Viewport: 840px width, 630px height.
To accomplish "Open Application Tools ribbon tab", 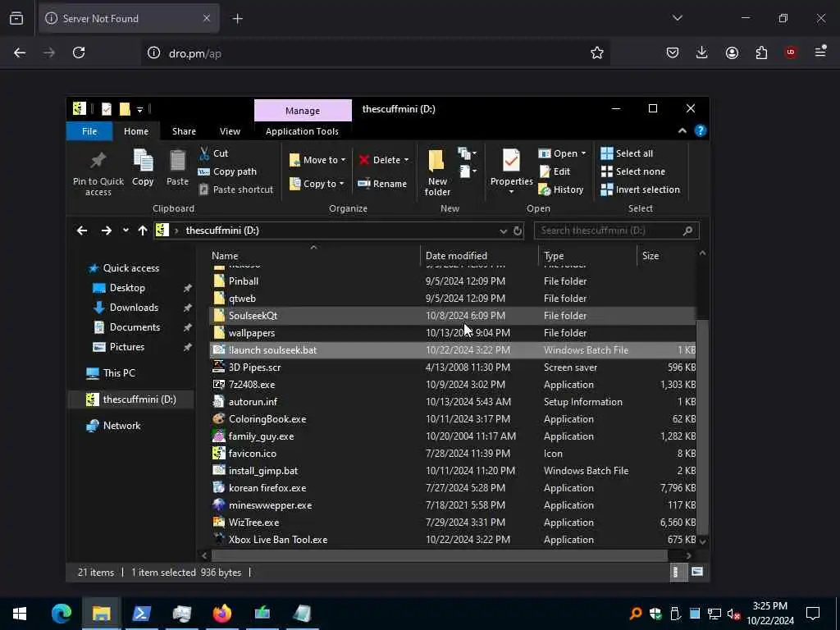I will 302,131.
